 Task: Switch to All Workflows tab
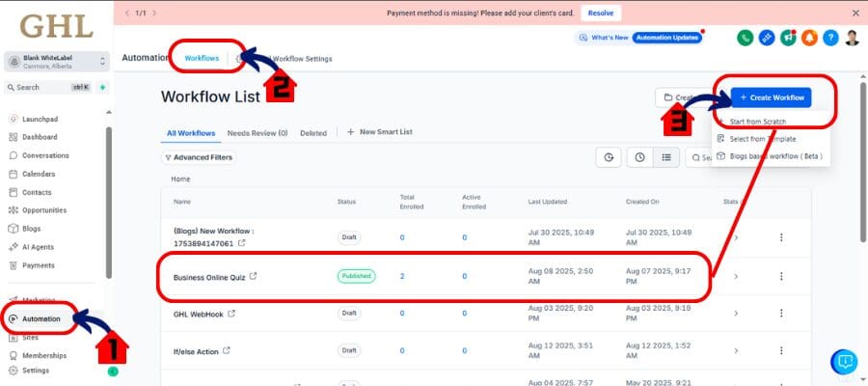(191, 133)
